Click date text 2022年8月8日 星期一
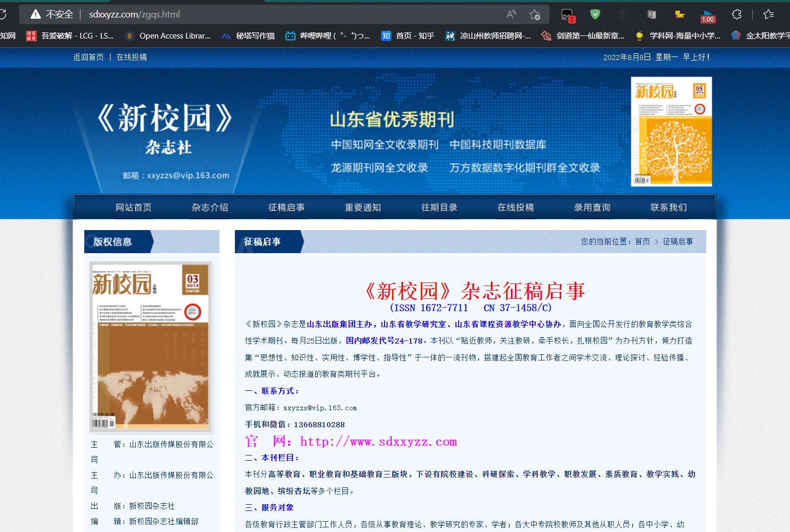The width and height of the screenshot is (790, 532). pyautogui.click(x=640, y=57)
